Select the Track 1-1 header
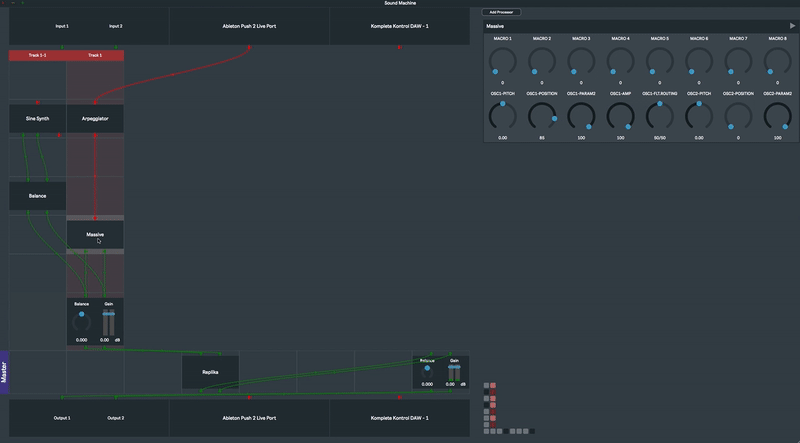This screenshot has height=443, width=800. [x=38, y=55]
